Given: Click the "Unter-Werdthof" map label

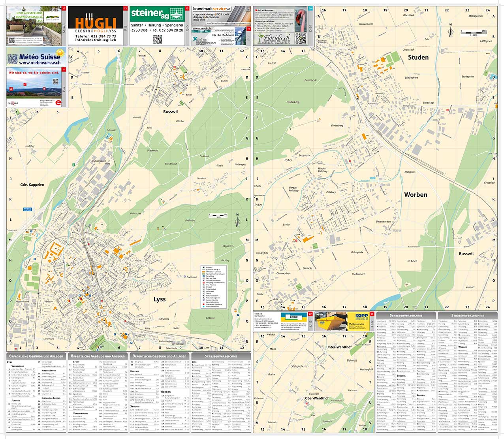Looking at the screenshot, I should (x=339, y=347).
